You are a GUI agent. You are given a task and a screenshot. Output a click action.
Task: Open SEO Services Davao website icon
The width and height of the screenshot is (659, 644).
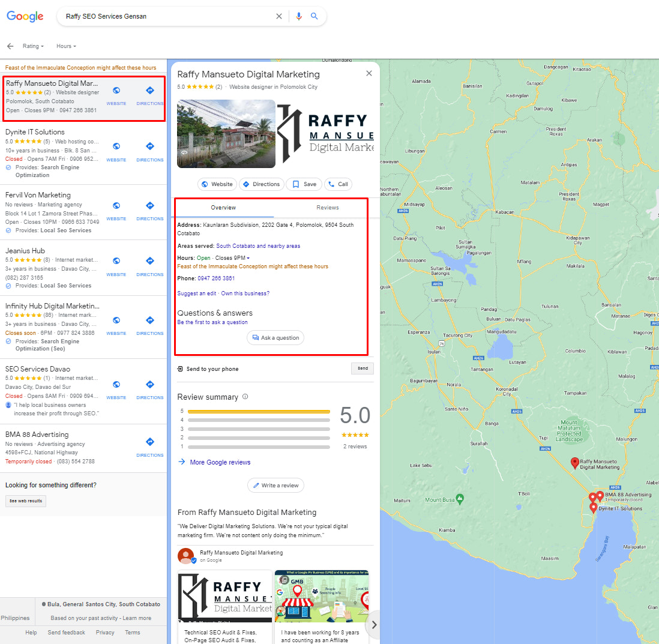point(116,385)
